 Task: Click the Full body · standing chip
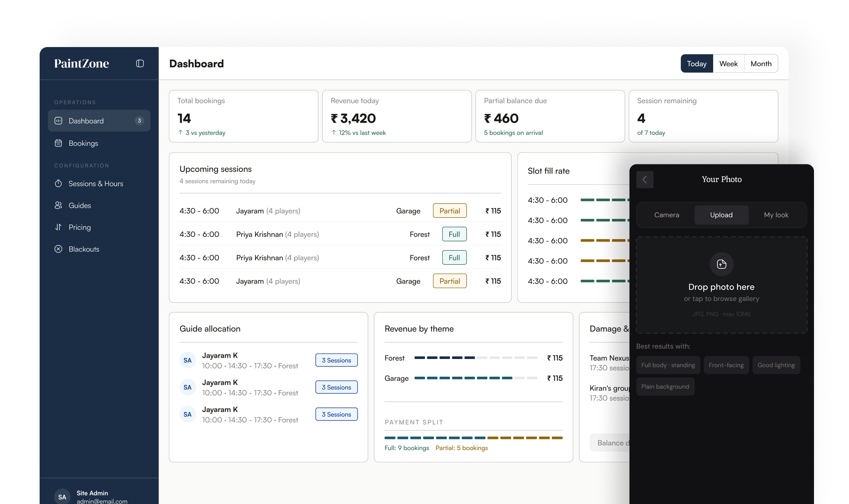(x=668, y=365)
